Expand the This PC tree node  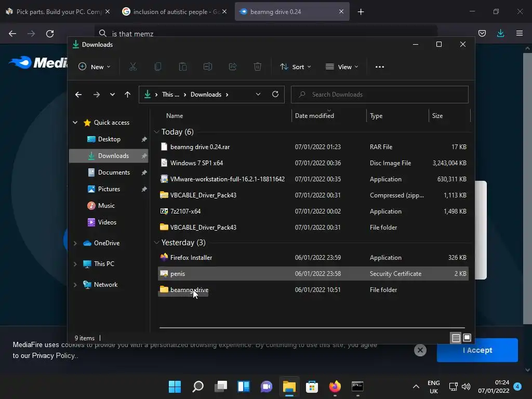[x=75, y=264]
